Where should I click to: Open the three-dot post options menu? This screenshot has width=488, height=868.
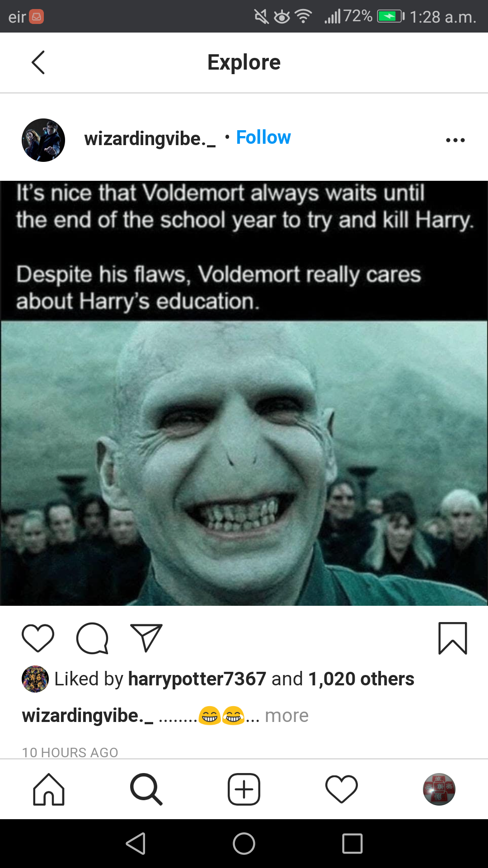[455, 140]
